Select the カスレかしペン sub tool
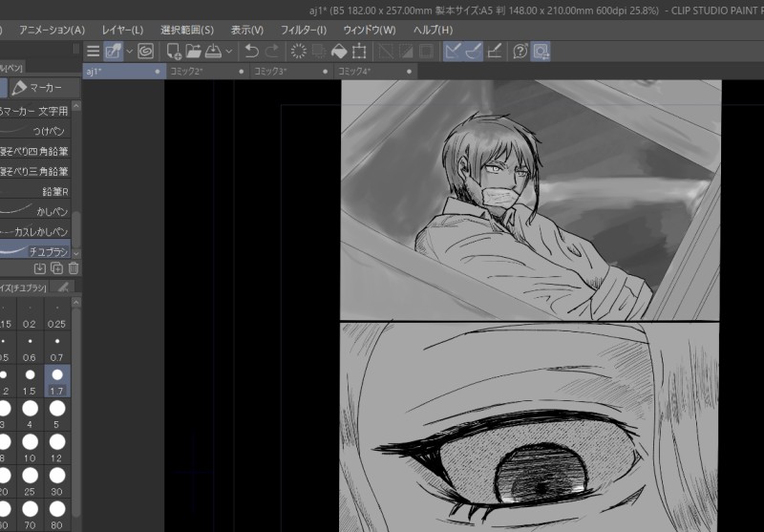 35,231
